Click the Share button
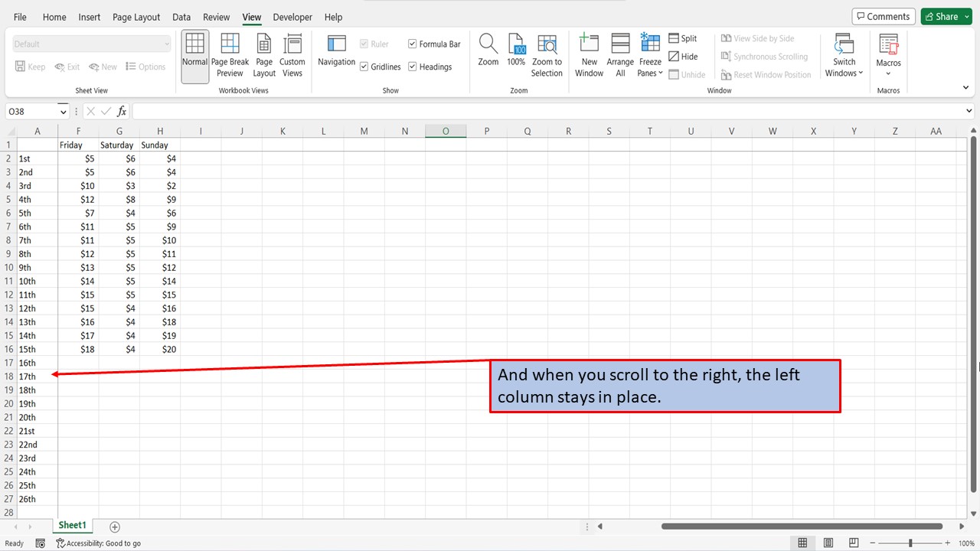The height and width of the screenshot is (551, 980). pyautogui.click(x=942, y=16)
